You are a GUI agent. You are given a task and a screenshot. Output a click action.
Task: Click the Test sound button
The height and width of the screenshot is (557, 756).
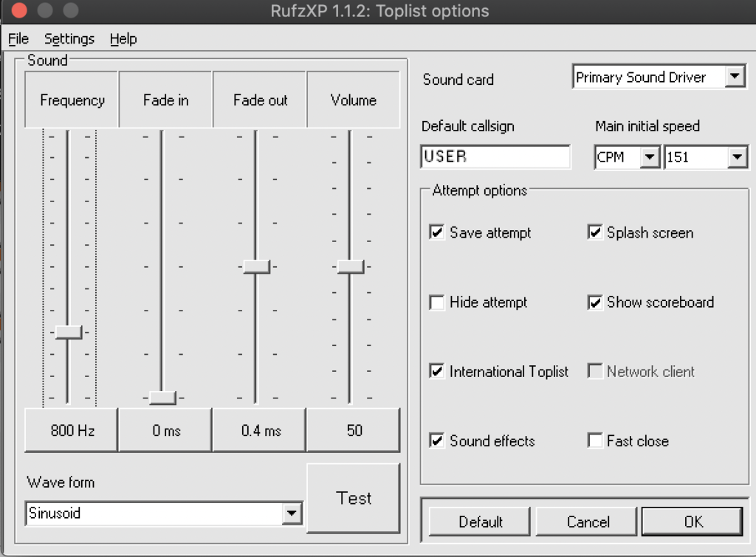tap(353, 498)
